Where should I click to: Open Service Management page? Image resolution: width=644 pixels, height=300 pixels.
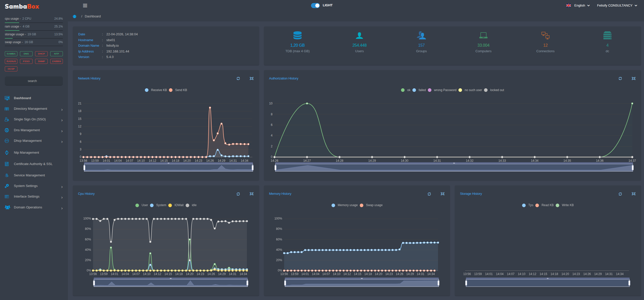click(x=29, y=175)
